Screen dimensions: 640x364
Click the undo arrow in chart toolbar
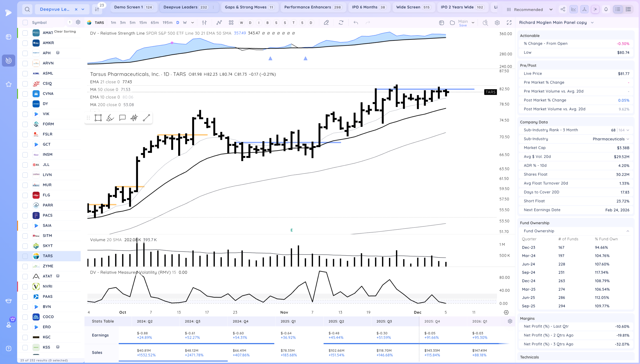[356, 22]
